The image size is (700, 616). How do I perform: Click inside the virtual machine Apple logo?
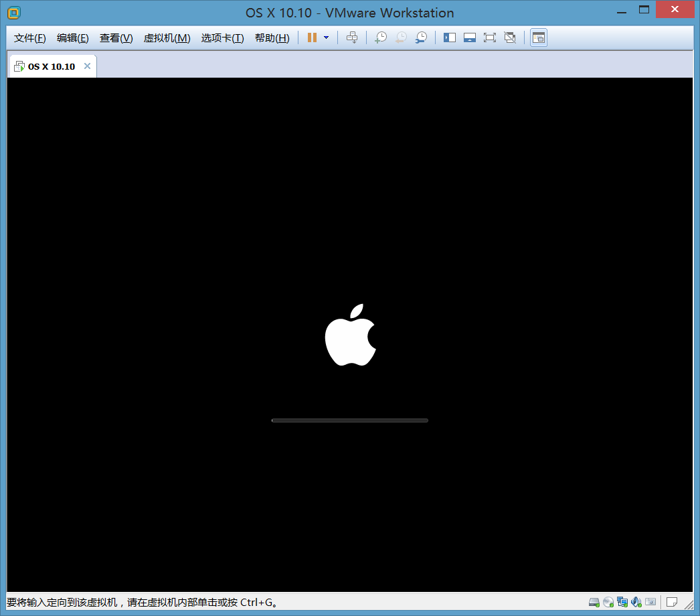[x=351, y=335]
